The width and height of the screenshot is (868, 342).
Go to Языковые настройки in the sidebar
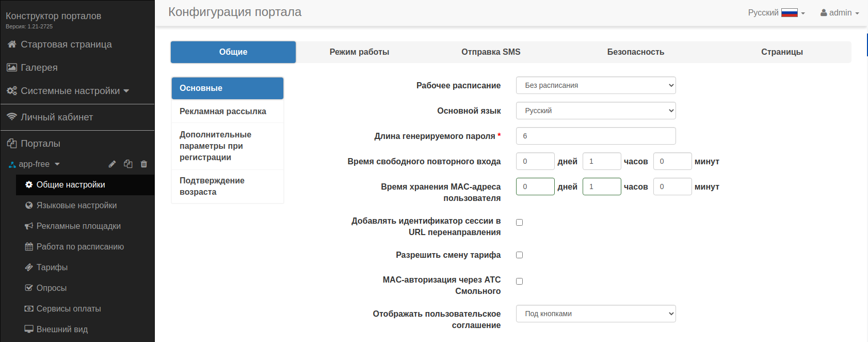(x=76, y=206)
